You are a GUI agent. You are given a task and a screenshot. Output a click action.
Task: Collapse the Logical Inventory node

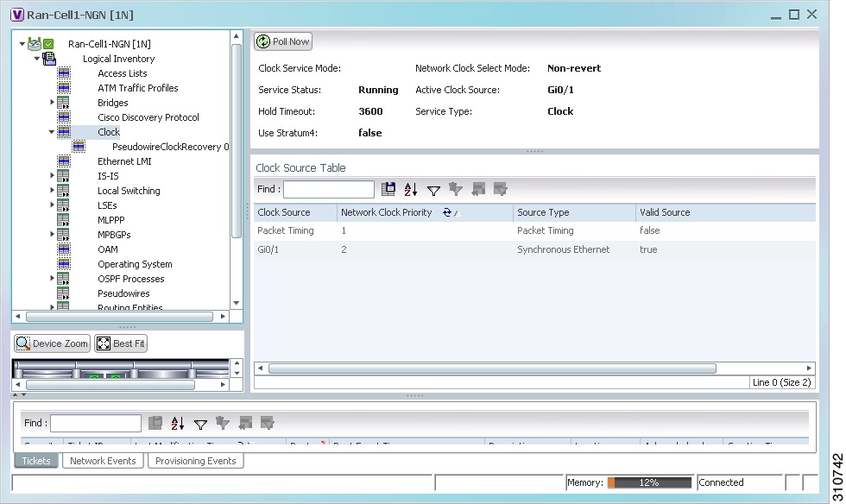pyautogui.click(x=36, y=59)
